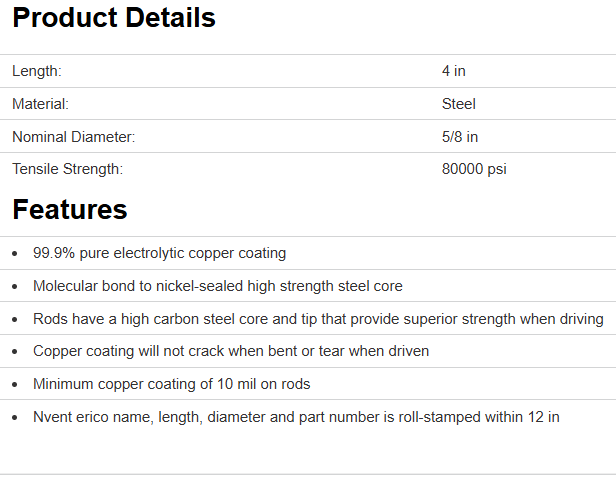
Task: Click the bullet beside 'Nvent erico name'
Action: click(14, 417)
